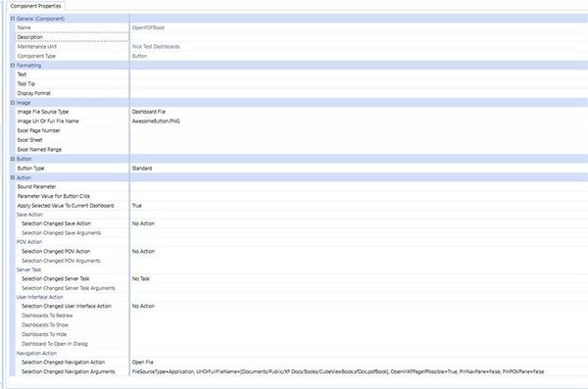588x389 pixels.
Task: Click the Name property label
Action: coord(24,27)
